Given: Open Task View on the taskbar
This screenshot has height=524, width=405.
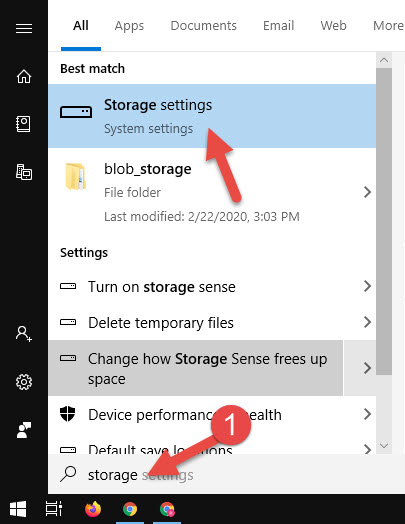Looking at the screenshot, I should [x=53, y=509].
